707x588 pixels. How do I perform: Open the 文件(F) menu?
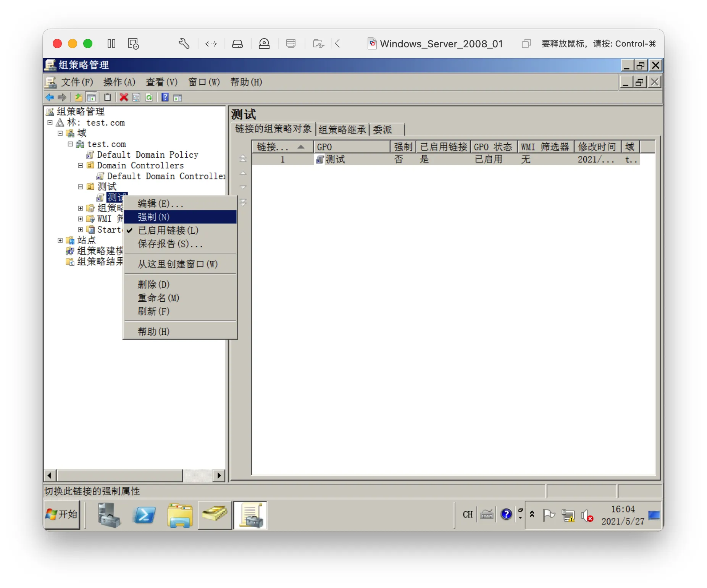[77, 82]
